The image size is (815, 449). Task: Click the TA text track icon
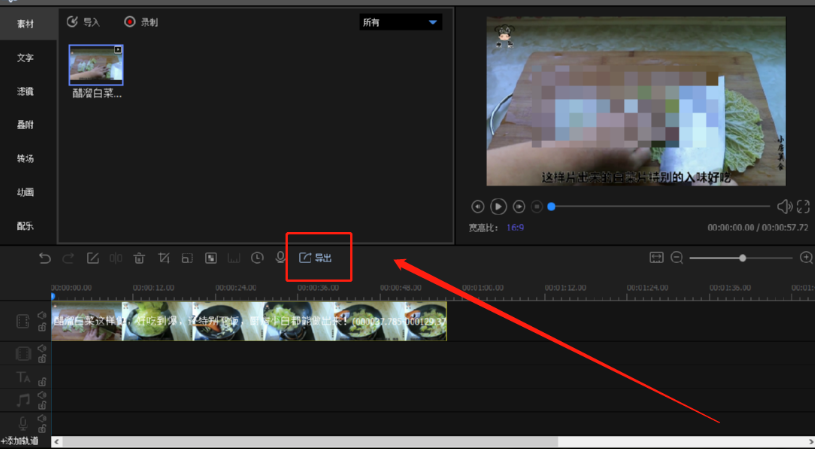(x=23, y=377)
